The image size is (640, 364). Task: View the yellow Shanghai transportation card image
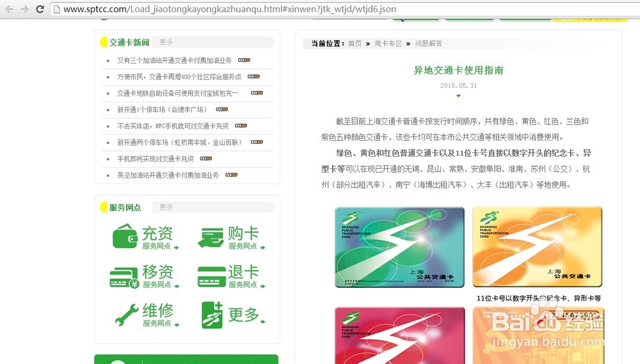click(x=537, y=246)
